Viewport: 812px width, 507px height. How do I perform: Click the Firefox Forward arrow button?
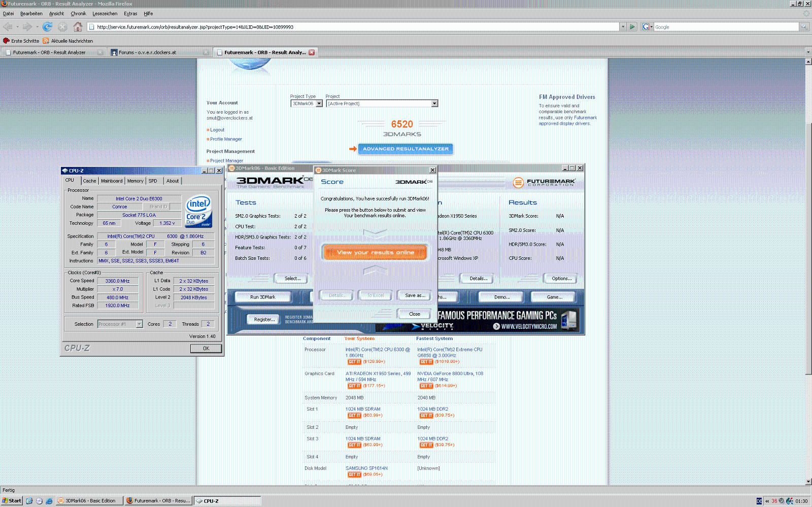[27, 26]
